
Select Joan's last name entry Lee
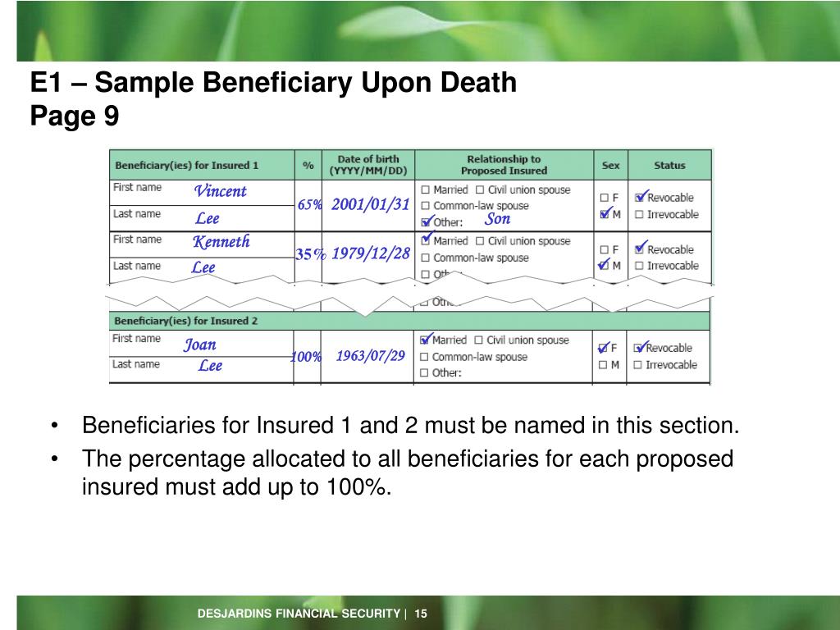(x=210, y=365)
